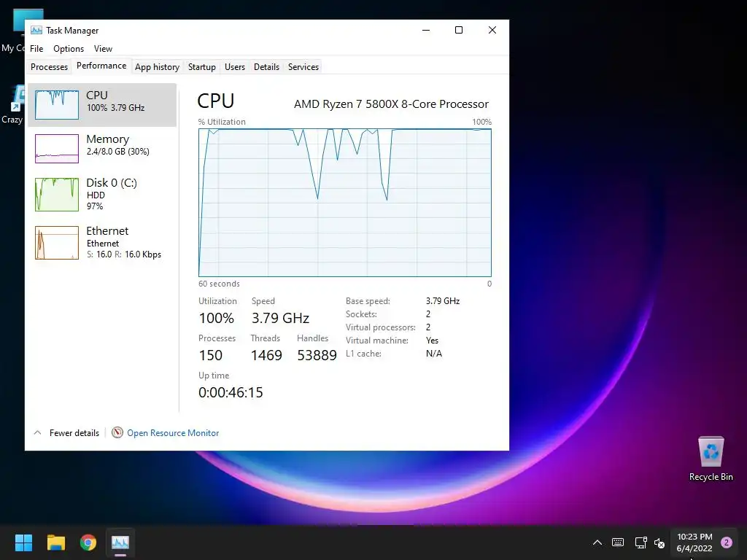The height and width of the screenshot is (560, 747).
Task: Click the Task Manager title bar icon
Action: click(x=36, y=30)
